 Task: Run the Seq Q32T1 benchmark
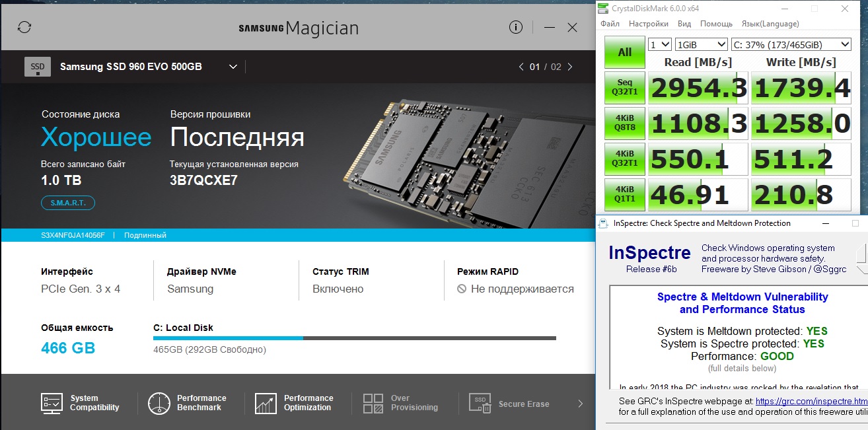click(624, 88)
